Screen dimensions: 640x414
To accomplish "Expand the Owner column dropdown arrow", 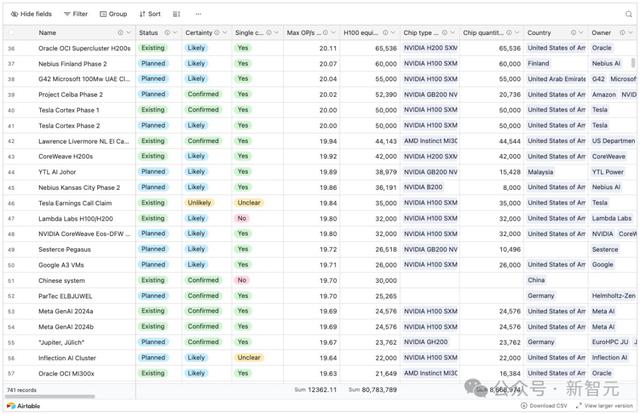I will [x=631, y=33].
